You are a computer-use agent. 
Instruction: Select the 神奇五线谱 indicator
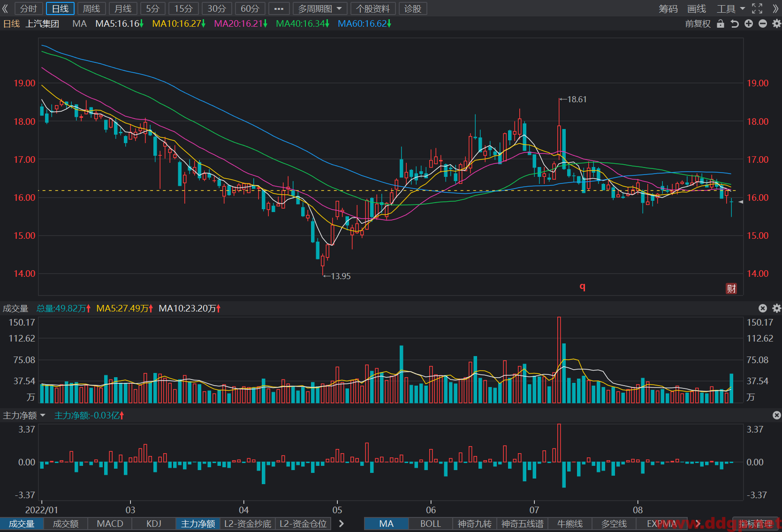tap(522, 524)
